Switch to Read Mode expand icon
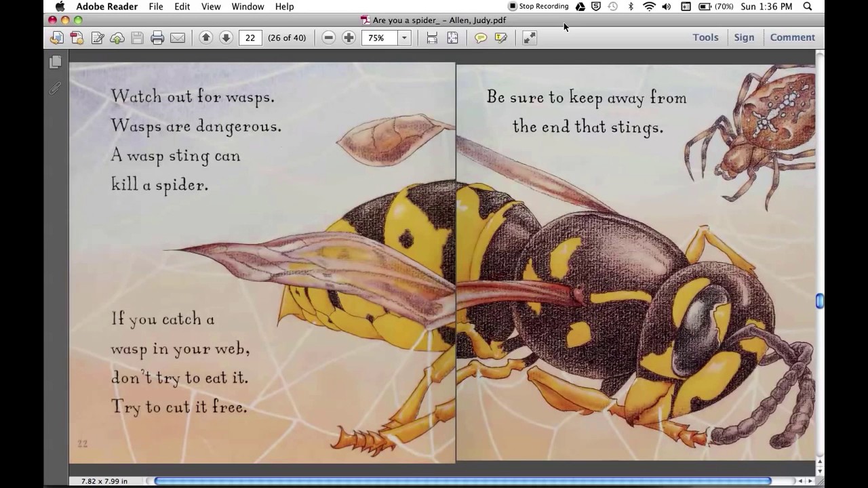Image resolution: width=868 pixels, height=488 pixels. pyautogui.click(x=530, y=38)
